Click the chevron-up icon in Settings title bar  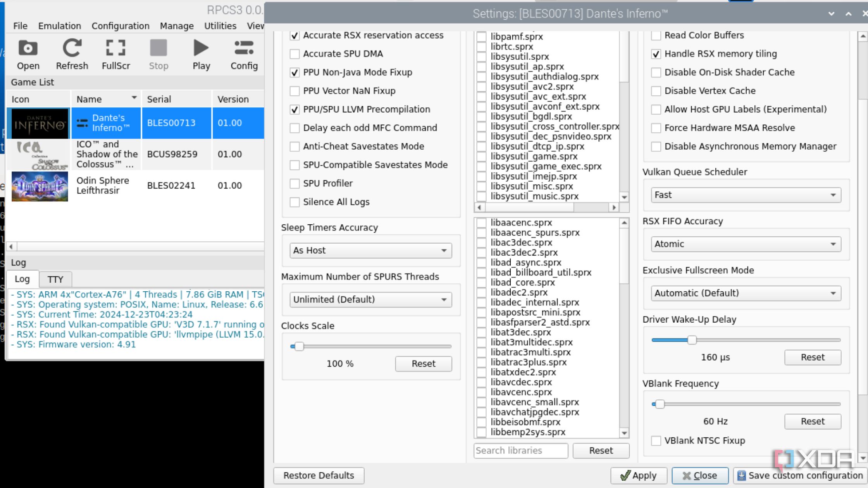click(848, 14)
